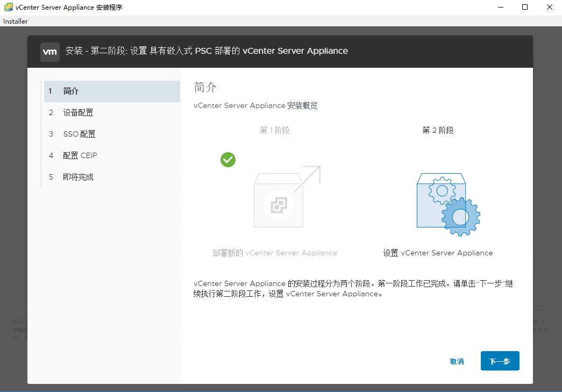The height and width of the screenshot is (392, 562).
Task: Click the green checkmark for stage one
Action: point(227,160)
